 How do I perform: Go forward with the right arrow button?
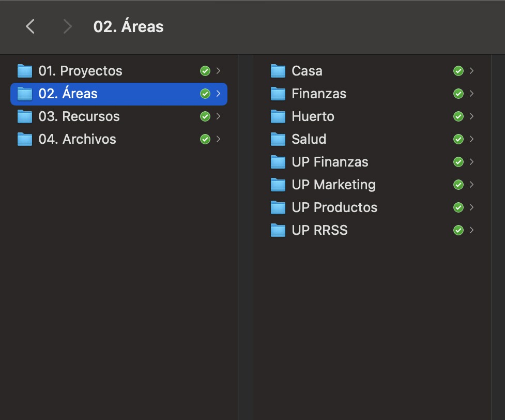pyautogui.click(x=67, y=26)
